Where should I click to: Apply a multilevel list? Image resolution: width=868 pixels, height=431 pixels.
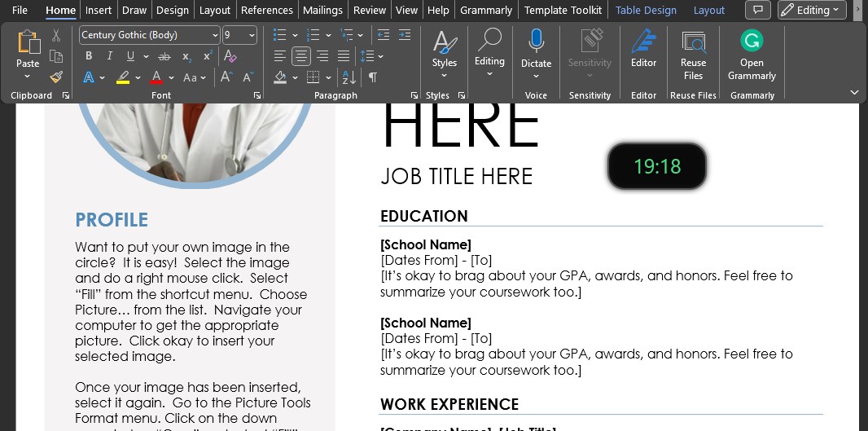click(x=347, y=36)
